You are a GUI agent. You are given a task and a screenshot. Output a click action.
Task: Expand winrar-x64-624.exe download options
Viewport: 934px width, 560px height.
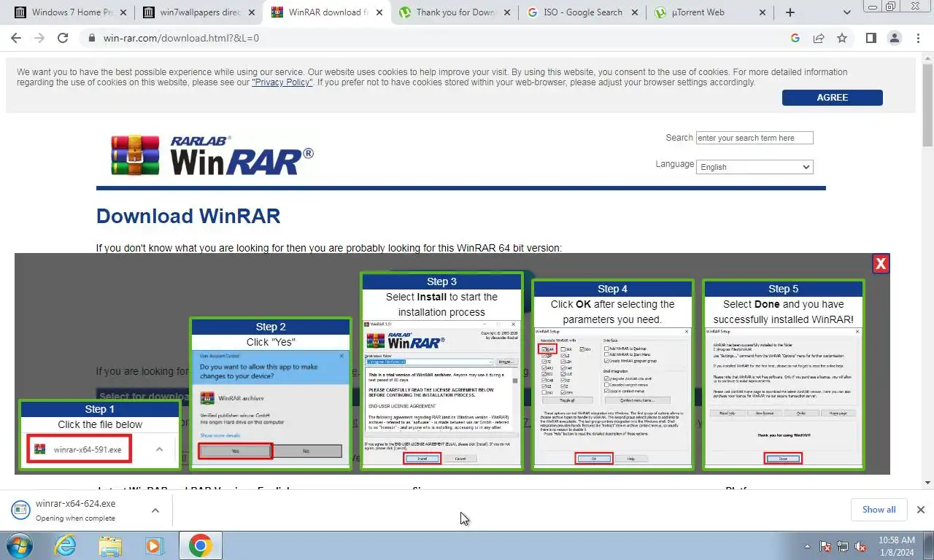tap(155, 510)
